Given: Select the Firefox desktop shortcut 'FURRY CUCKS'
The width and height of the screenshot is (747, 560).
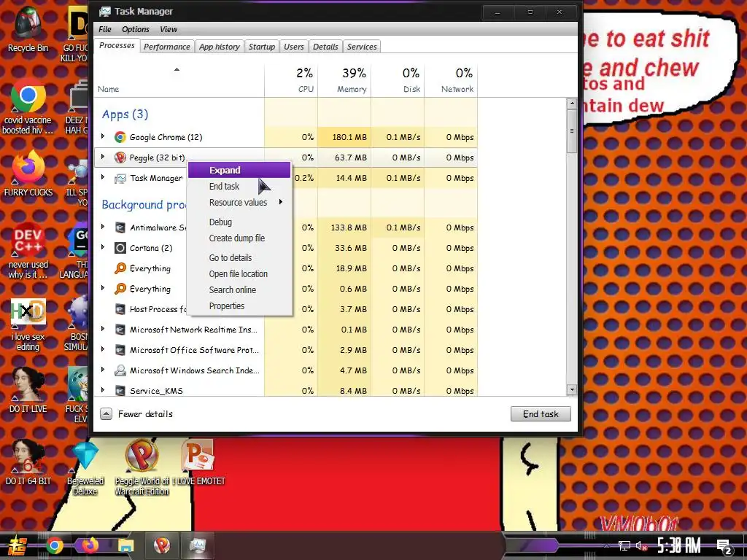Looking at the screenshot, I should click(x=28, y=174).
